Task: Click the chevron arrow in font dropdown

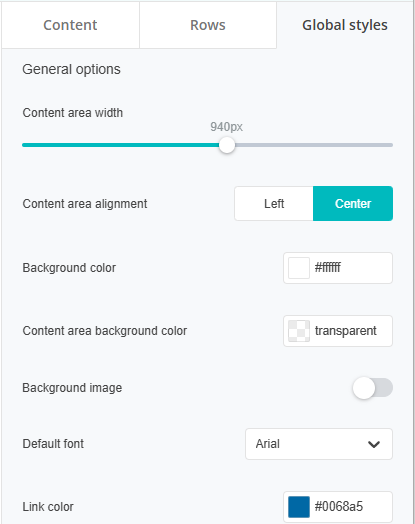Action: pyautogui.click(x=374, y=444)
